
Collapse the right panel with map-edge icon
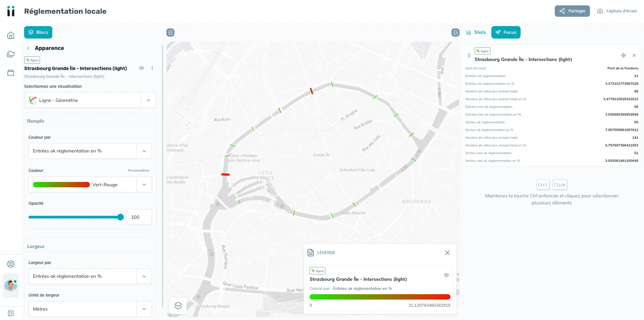pos(455,33)
